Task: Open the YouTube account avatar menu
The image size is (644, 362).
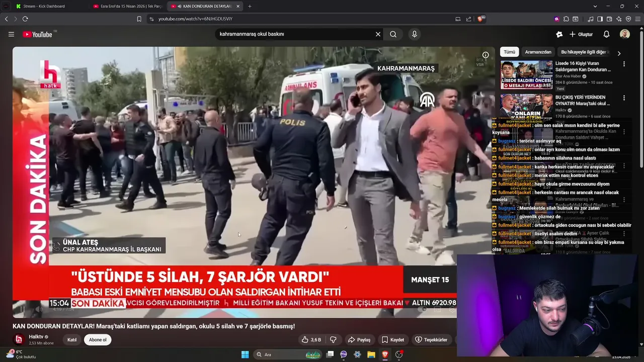Action: coord(625,34)
